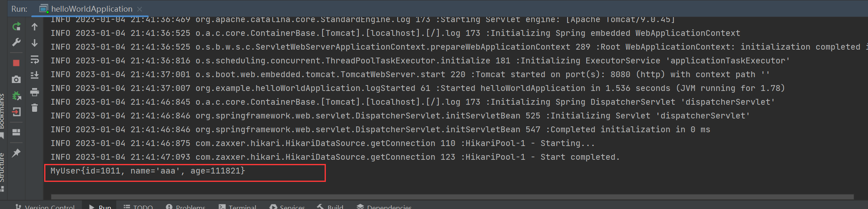Toggle scroll to end of console

pyautogui.click(x=35, y=76)
